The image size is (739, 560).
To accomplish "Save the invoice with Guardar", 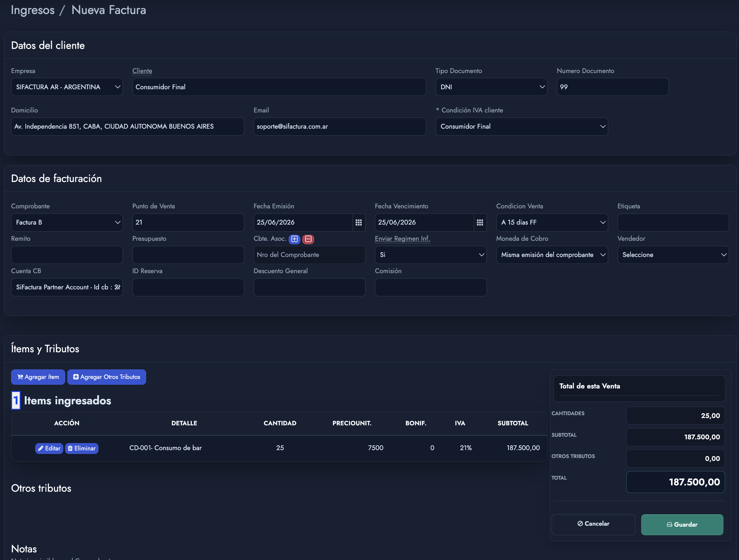I will (682, 524).
